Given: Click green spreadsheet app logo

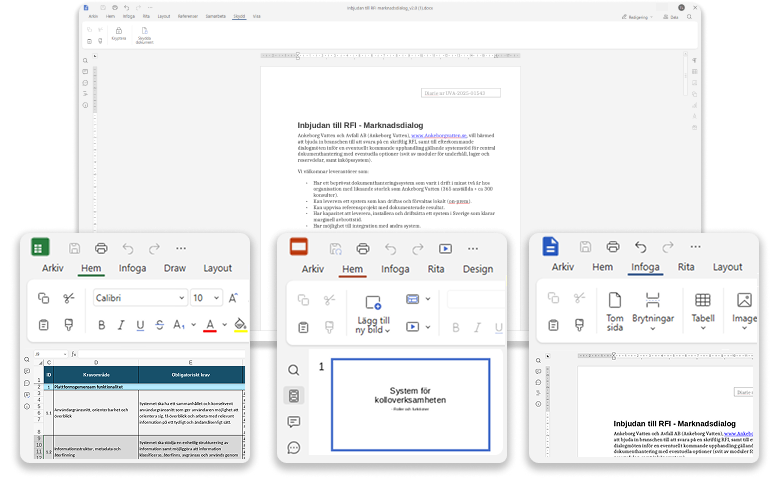Looking at the screenshot, I should point(40,247).
